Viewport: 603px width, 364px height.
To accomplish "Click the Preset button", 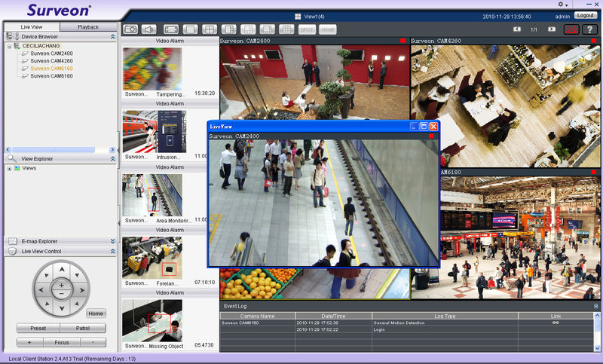I will pos(38,329).
